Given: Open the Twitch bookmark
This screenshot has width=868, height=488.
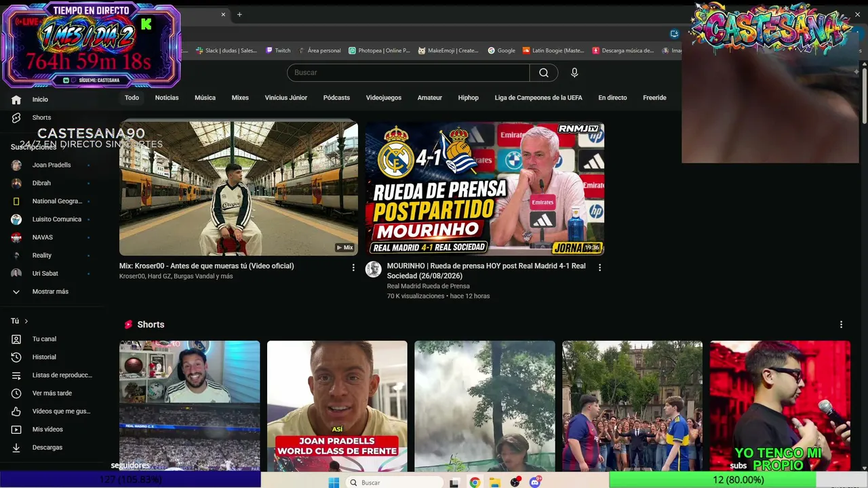Looking at the screenshot, I should (x=278, y=50).
